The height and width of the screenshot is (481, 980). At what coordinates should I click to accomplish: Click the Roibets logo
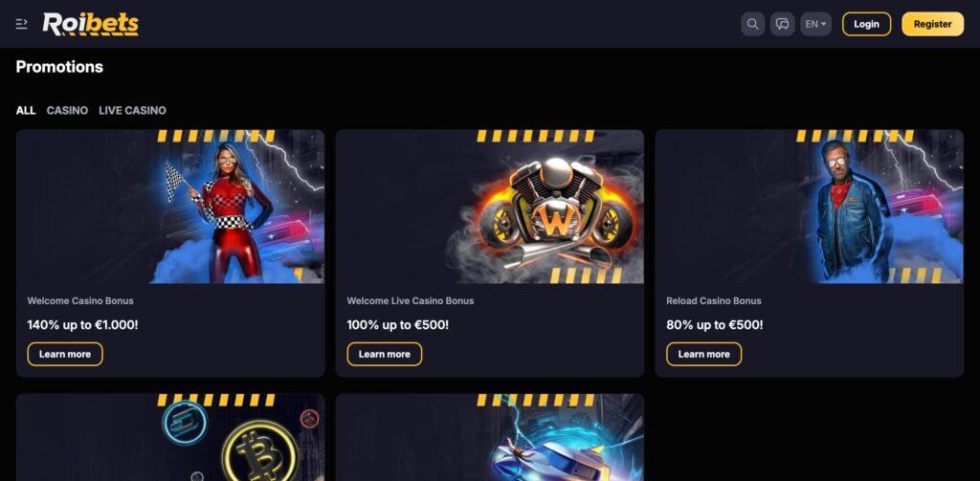(91, 24)
